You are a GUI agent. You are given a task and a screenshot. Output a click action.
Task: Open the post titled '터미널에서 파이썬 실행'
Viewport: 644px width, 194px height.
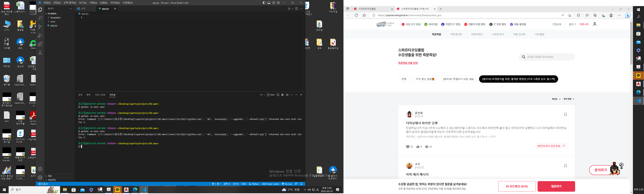[422, 123]
